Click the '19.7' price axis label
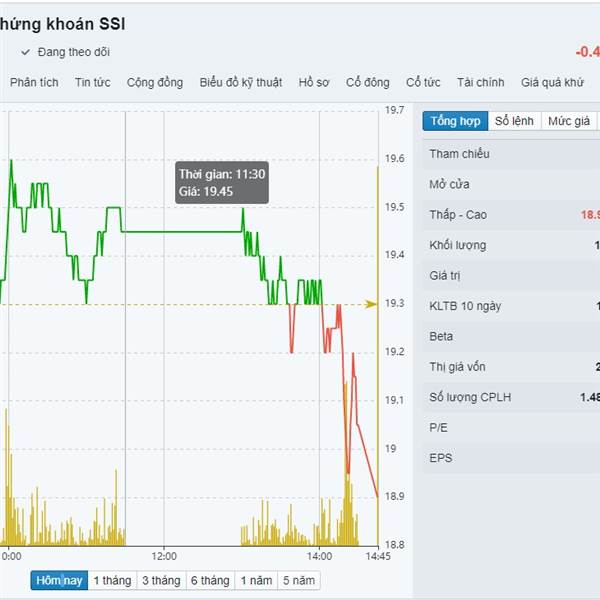This screenshot has width=600, height=600. pyautogui.click(x=394, y=110)
